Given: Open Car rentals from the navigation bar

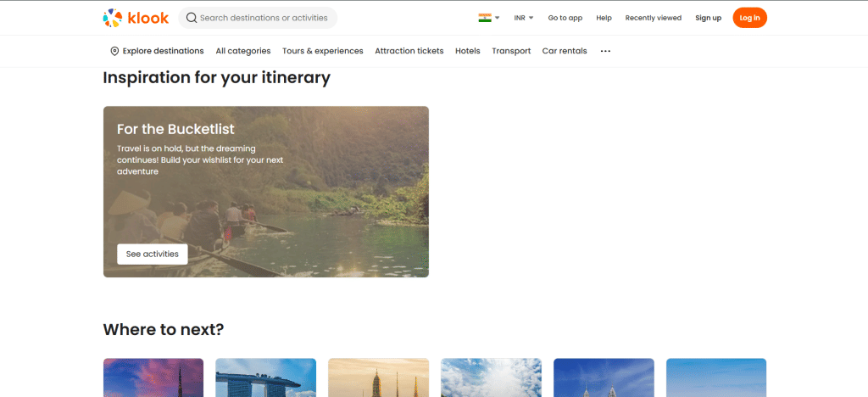Looking at the screenshot, I should pos(565,51).
